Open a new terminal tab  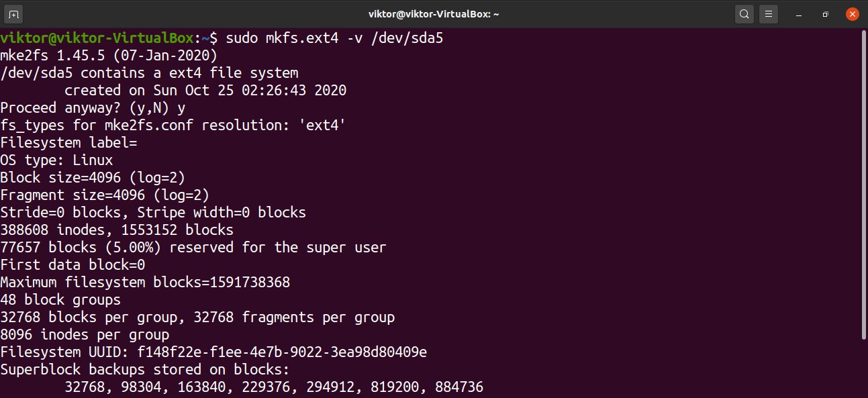coord(14,13)
